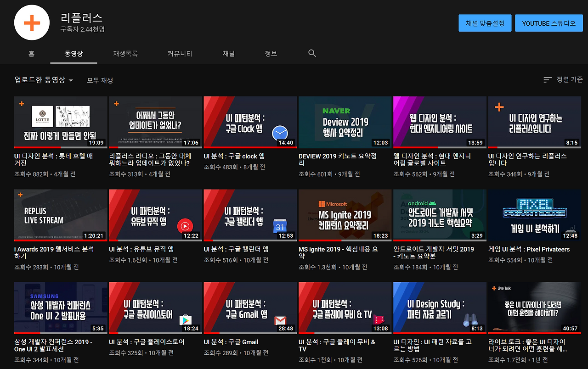The height and width of the screenshot is (369, 588).
Task: Open the channel search magnifier icon
Action: pos(312,53)
